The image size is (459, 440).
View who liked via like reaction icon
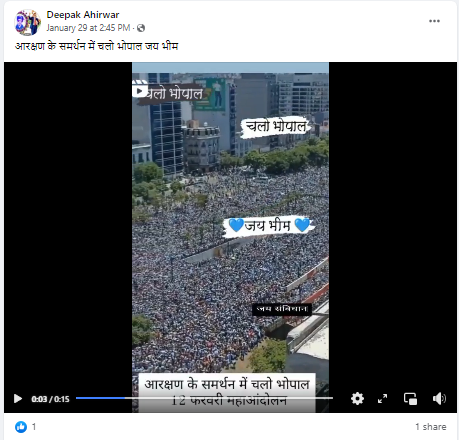(x=21, y=427)
